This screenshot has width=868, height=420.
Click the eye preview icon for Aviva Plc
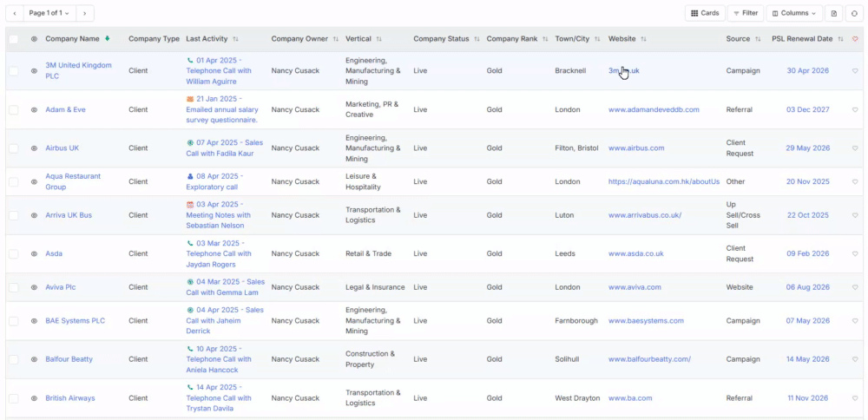(34, 287)
